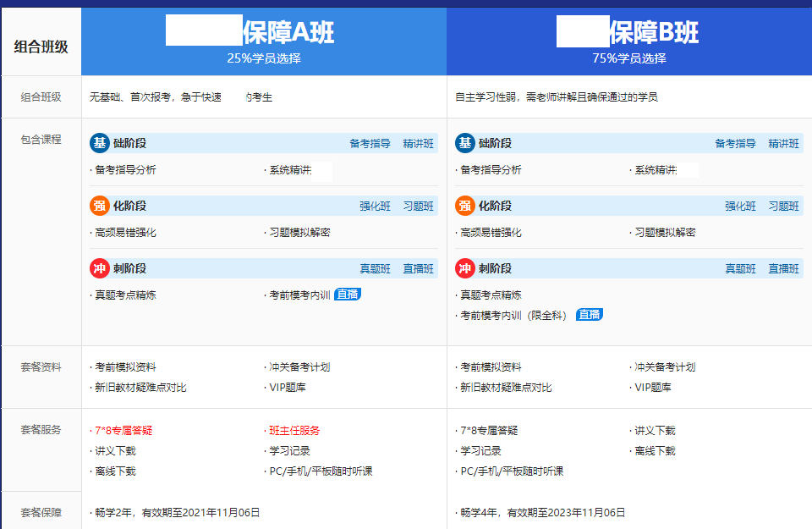The height and width of the screenshot is (529, 812).
Task: Click the red 冲 circle icon under 保障A班
Action: pos(100,268)
